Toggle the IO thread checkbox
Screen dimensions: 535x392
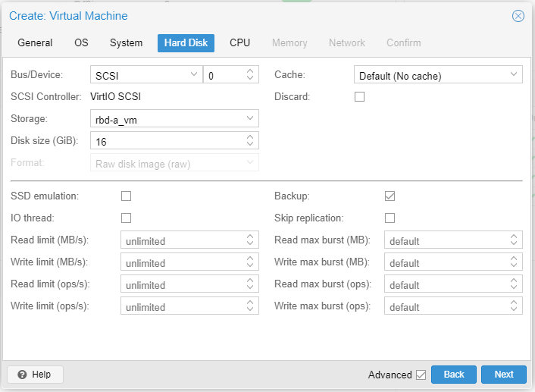point(127,218)
